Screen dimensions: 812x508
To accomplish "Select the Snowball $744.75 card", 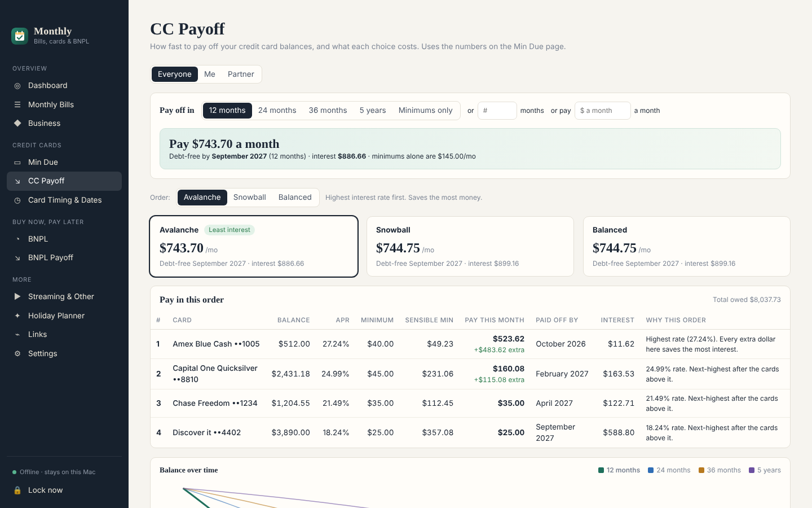I will pyautogui.click(x=470, y=247).
